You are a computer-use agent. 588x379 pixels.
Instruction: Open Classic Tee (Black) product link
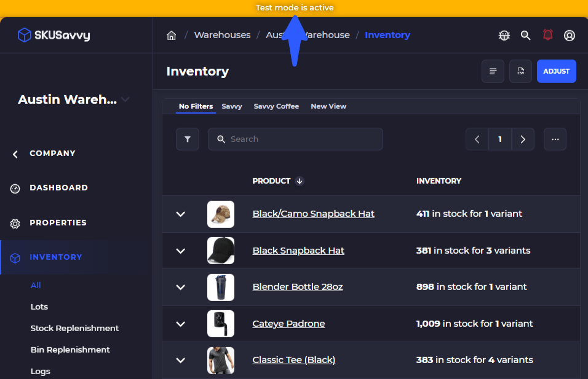[x=294, y=360]
